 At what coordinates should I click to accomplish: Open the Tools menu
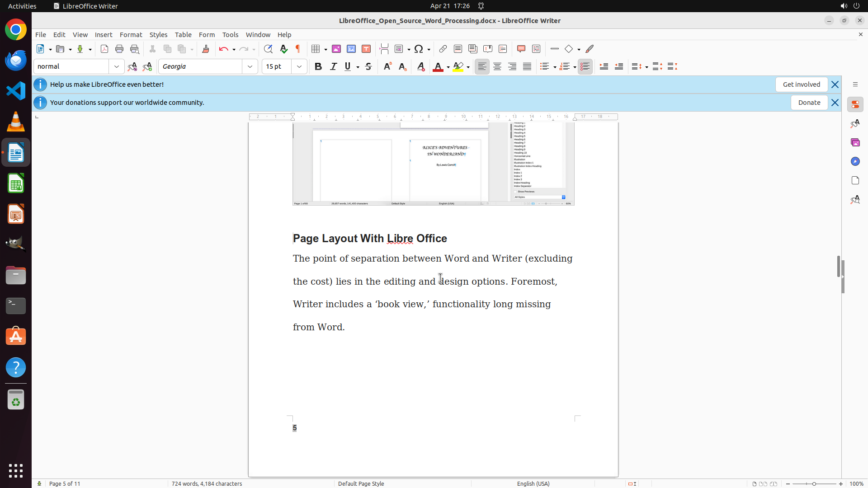(230, 34)
